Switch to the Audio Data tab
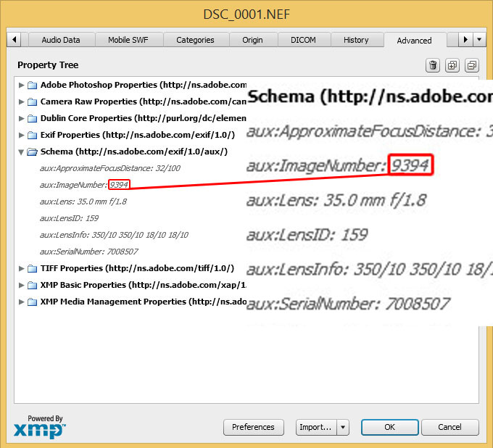 tap(61, 40)
